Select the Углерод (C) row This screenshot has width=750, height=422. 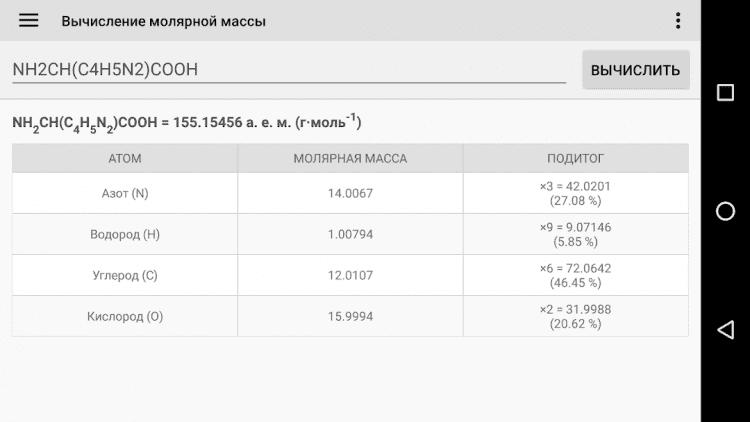pyautogui.click(x=125, y=275)
